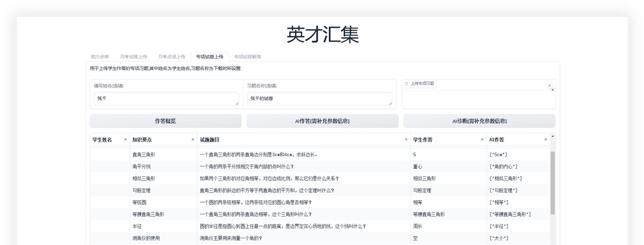Click the 填写姓名 field containing 张千
Screen dimensions: 644x245
166,99
